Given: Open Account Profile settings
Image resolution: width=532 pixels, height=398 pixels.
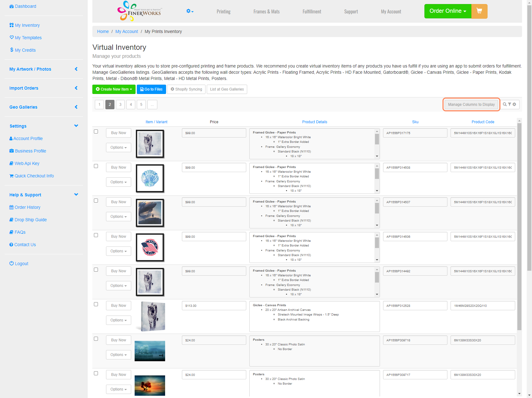Looking at the screenshot, I should click(26, 138).
